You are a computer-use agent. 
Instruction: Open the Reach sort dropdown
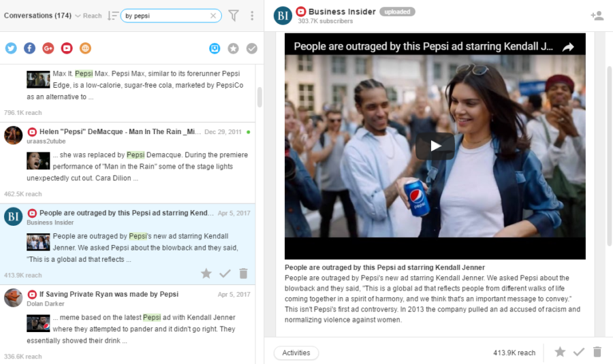point(92,16)
